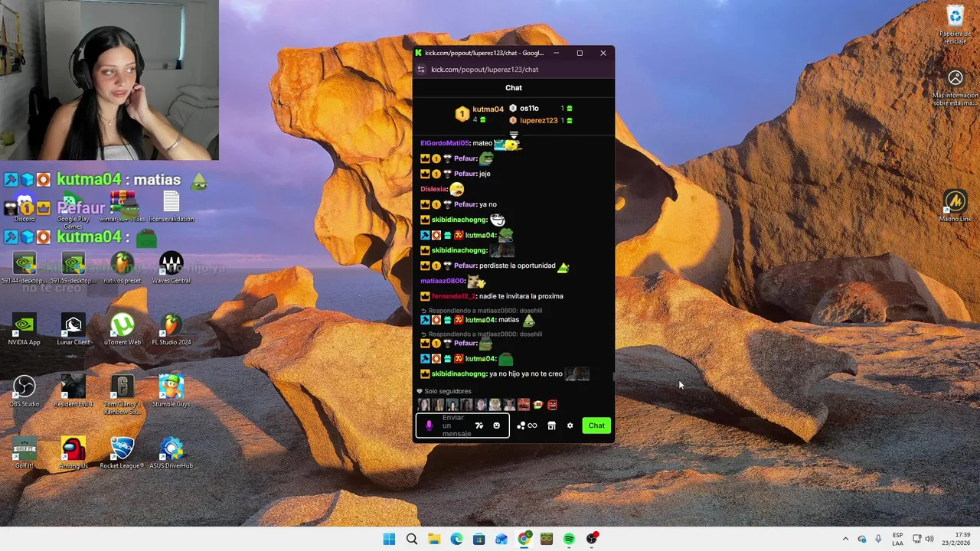Click username matiaaz0800 in chat
Screen dimensions: 980x551
coord(443,281)
